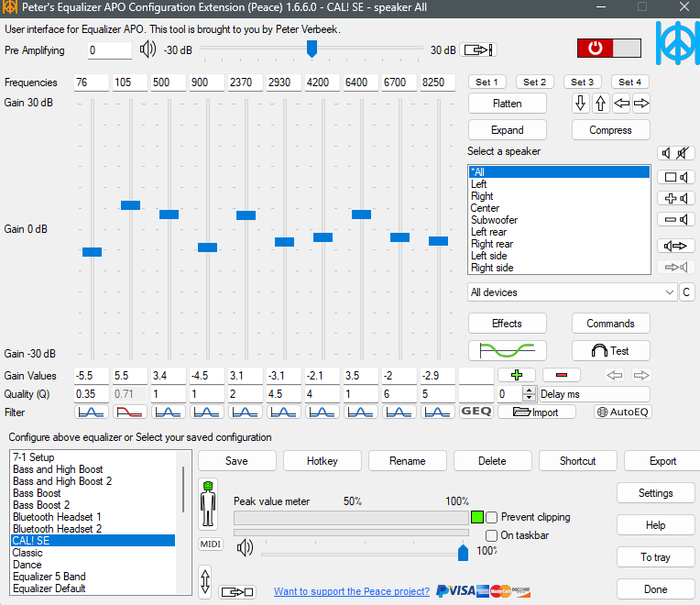
Task: Add a band with green plus
Action: coord(517,375)
